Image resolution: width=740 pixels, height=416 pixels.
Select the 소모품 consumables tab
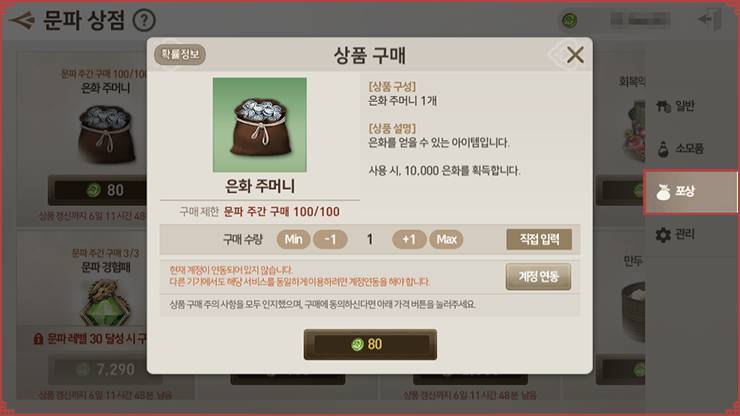(680, 149)
